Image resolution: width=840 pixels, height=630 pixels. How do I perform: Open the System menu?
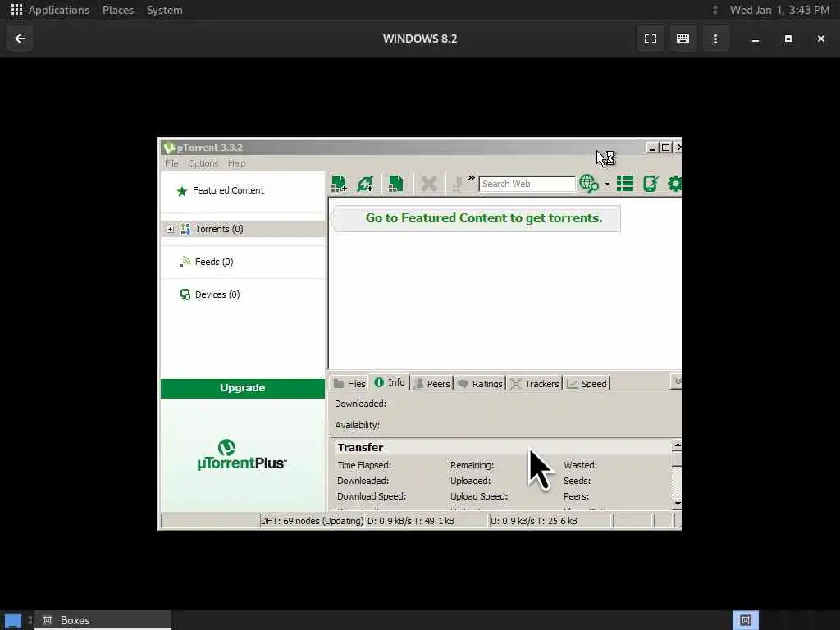coord(164,10)
